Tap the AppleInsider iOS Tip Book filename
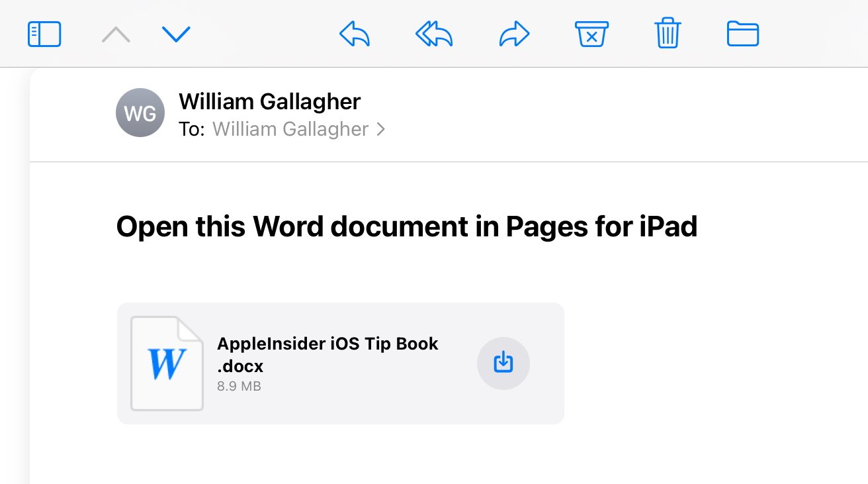 (327, 354)
